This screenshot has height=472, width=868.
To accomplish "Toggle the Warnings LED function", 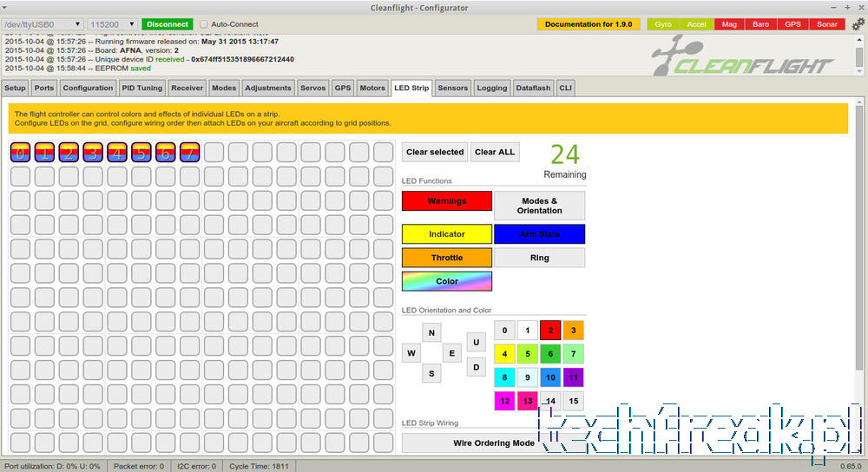I will coord(447,201).
